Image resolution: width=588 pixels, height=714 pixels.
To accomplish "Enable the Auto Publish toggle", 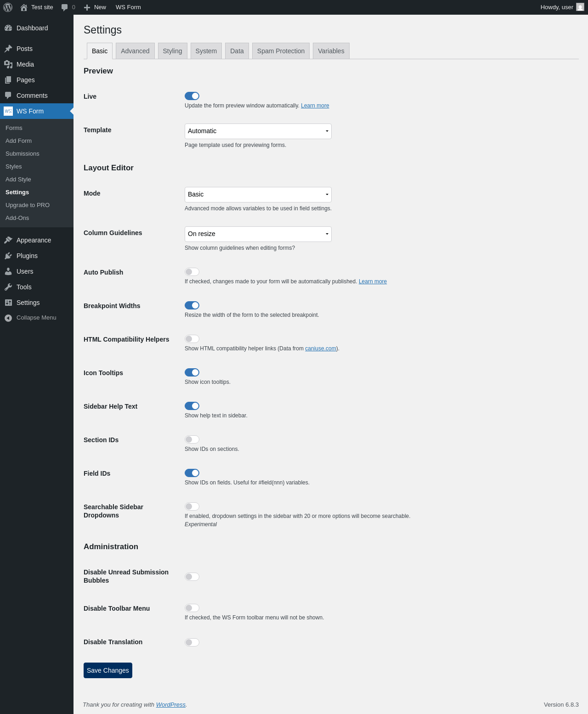I will pos(192,272).
